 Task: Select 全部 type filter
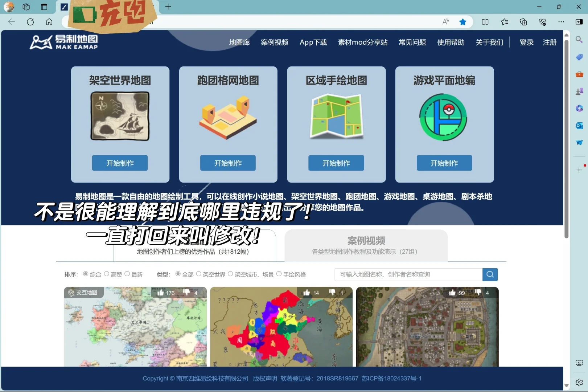(x=178, y=274)
